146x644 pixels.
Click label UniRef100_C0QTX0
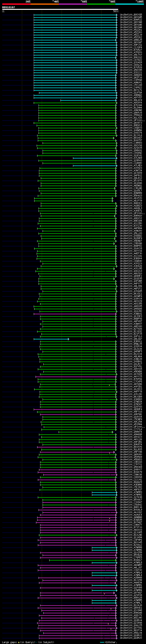131,570
